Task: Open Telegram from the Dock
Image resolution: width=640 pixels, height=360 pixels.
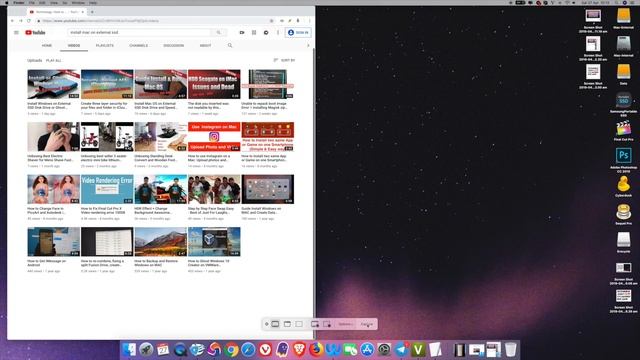Action: click(x=401, y=350)
